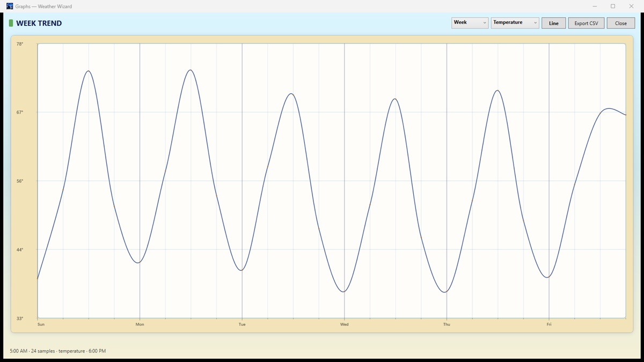Toggle the Line chart style button

coord(553,23)
